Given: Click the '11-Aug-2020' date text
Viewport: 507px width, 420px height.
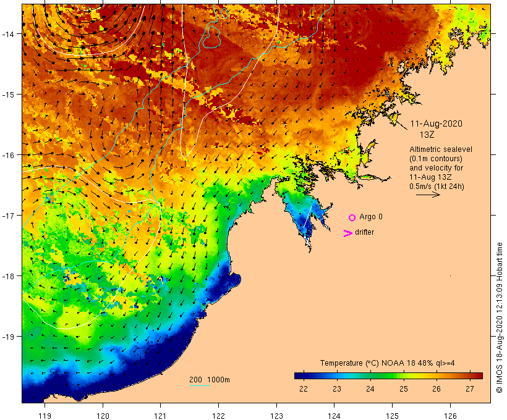Looking at the screenshot, I should (436, 124).
